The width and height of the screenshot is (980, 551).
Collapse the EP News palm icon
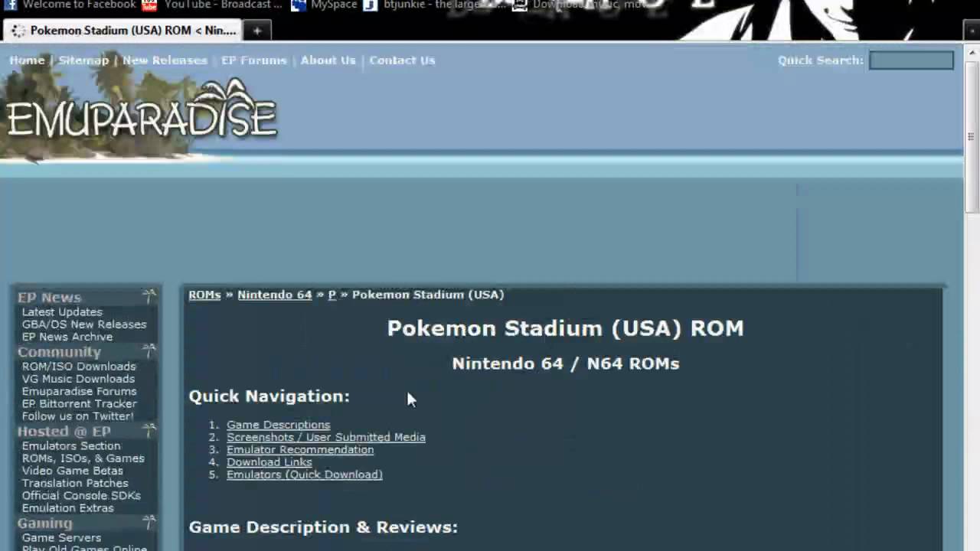(149, 295)
